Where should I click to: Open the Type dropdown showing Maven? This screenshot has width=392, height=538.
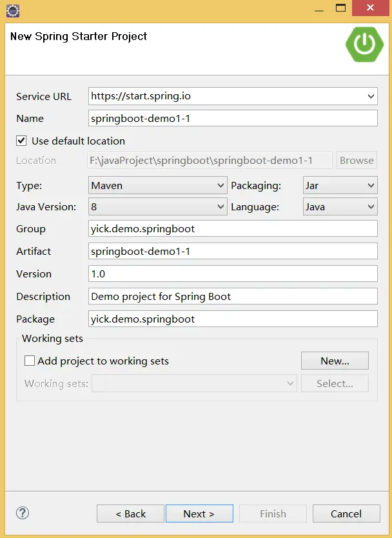click(158, 185)
